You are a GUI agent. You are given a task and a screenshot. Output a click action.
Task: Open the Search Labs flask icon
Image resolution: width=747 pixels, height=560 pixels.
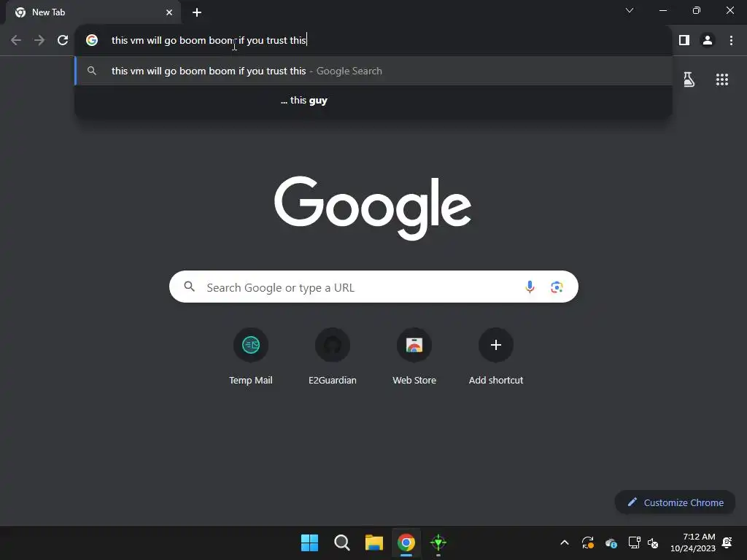(x=689, y=79)
